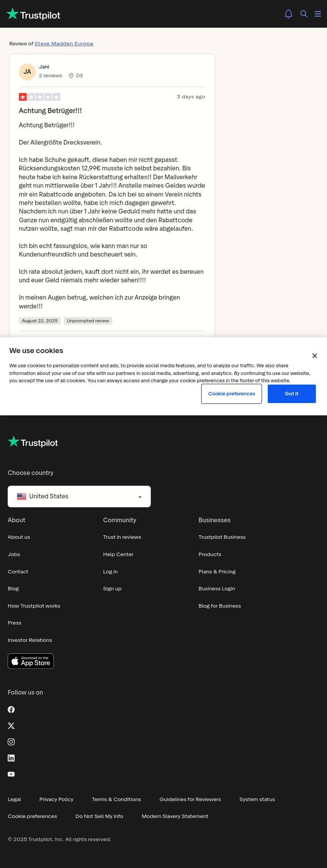Accept cookies with Got it button
The width and height of the screenshot is (327, 868).
[292, 394]
